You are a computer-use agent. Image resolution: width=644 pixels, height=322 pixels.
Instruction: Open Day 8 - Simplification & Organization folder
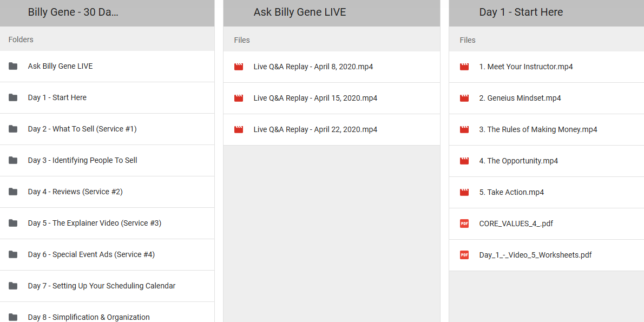(x=89, y=317)
